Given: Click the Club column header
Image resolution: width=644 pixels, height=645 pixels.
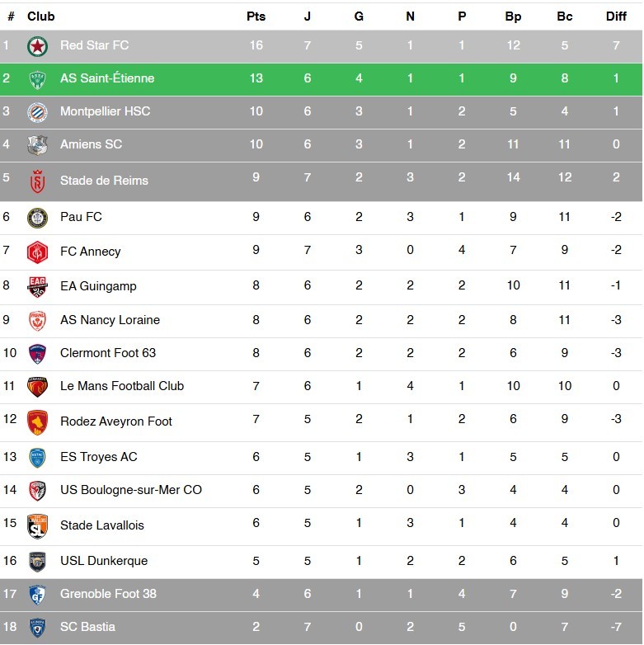Looking at the screenshot, I should [41, 16].
